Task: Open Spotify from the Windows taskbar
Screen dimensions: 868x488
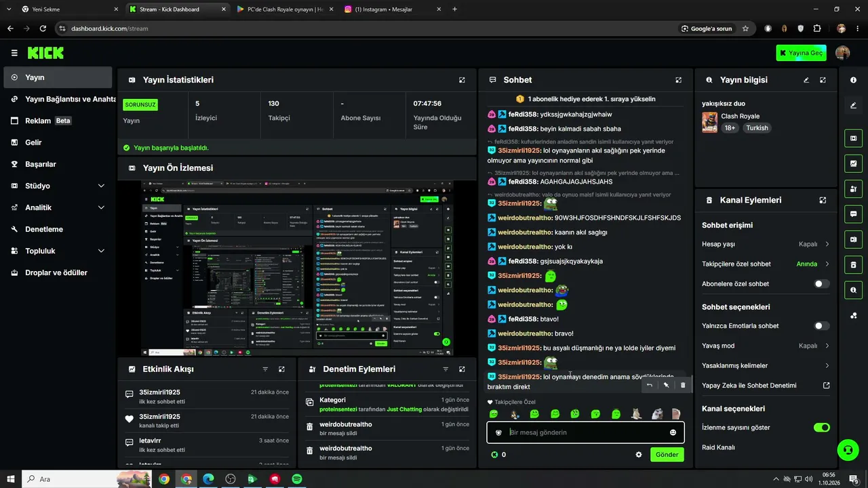Action: [x=297, y=479]
